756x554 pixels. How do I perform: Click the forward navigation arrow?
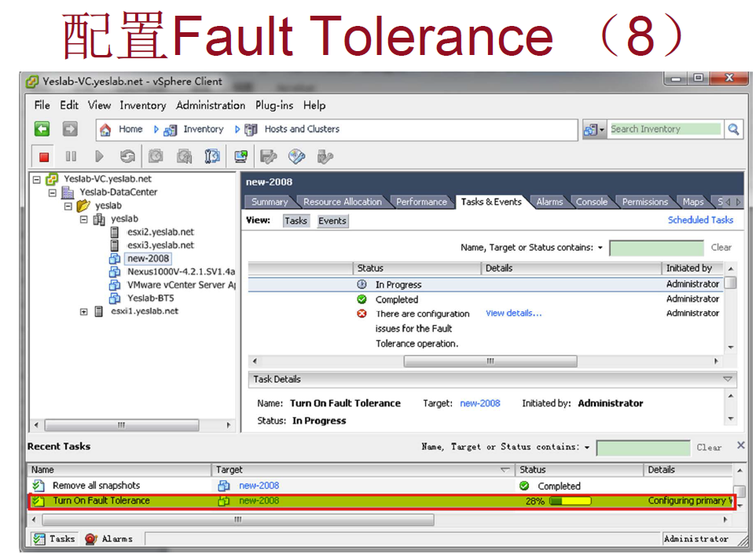[x=70, y=129]
